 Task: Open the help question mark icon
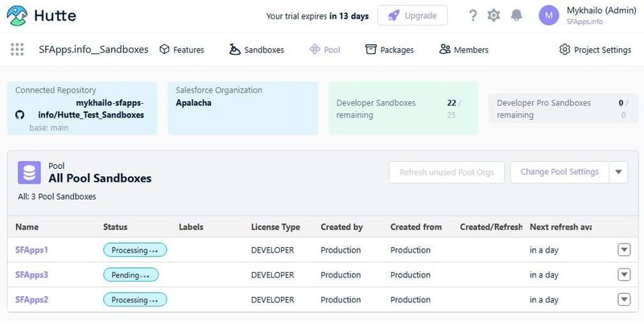[473, 15]
